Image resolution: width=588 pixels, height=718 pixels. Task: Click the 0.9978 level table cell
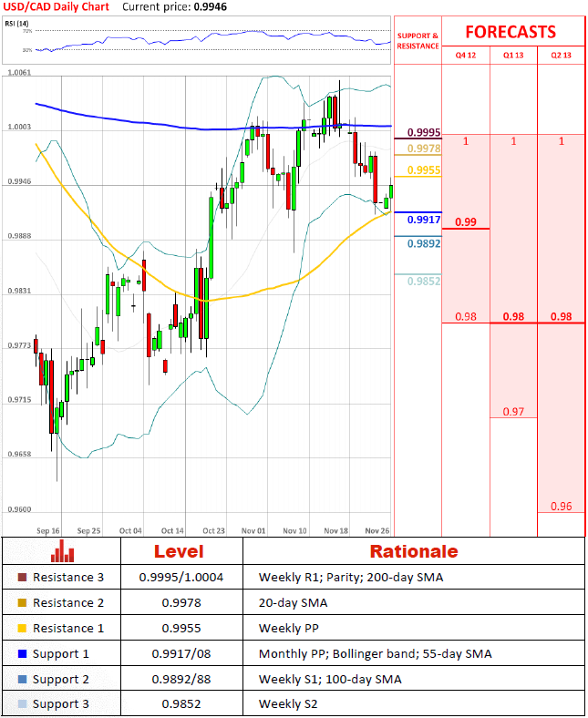(x=181, y=602)
